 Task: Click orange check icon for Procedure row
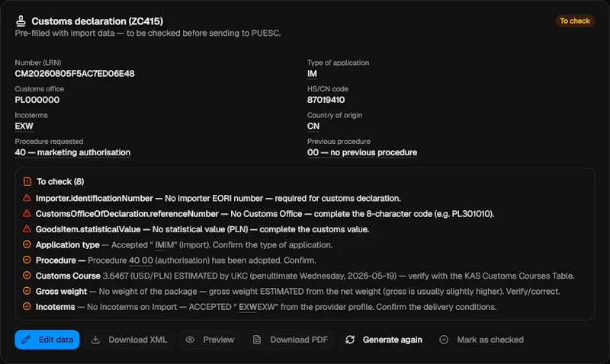click(x=27, y=260)
